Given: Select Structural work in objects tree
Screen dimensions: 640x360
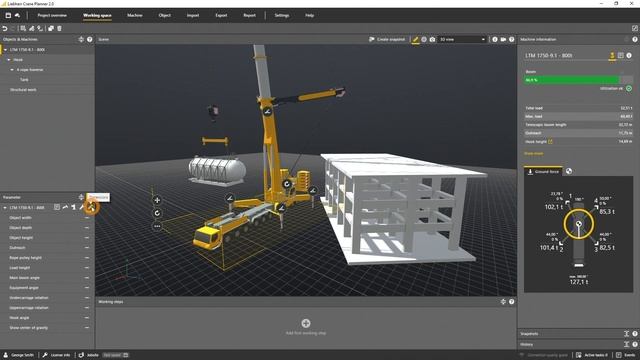Looking at the screenshot, I should coord(23,90).
